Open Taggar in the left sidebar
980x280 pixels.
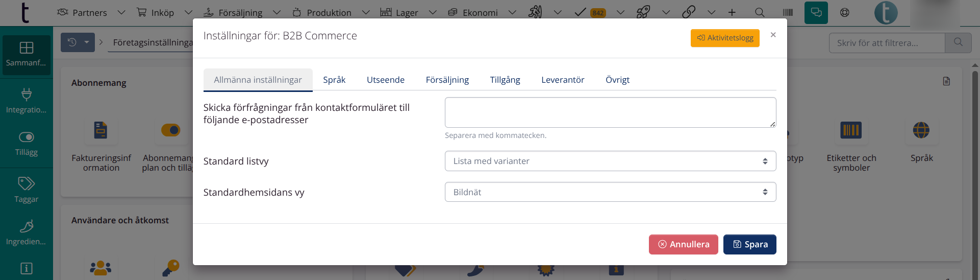tap(26, 190)
